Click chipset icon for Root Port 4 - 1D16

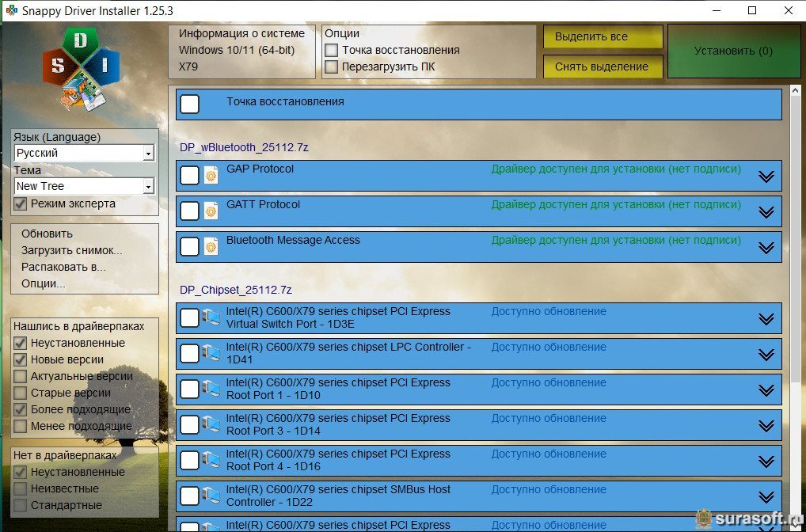point(211,461)
